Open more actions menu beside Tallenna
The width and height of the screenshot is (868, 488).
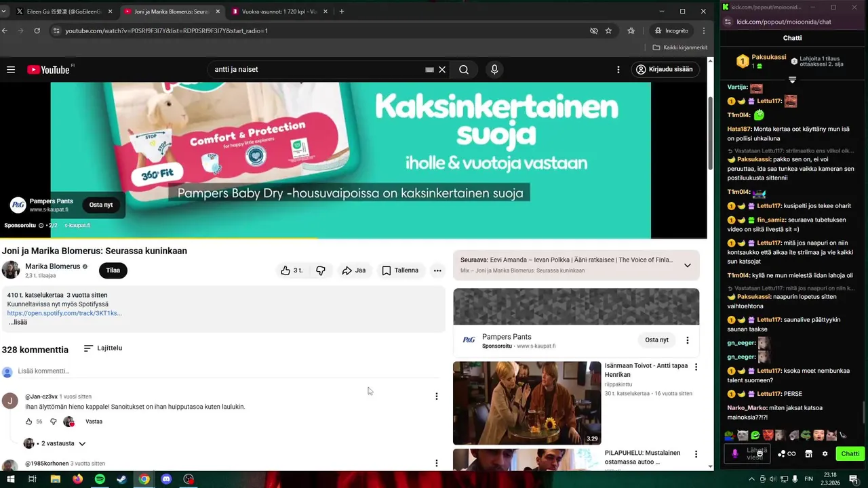pos(437,270)
